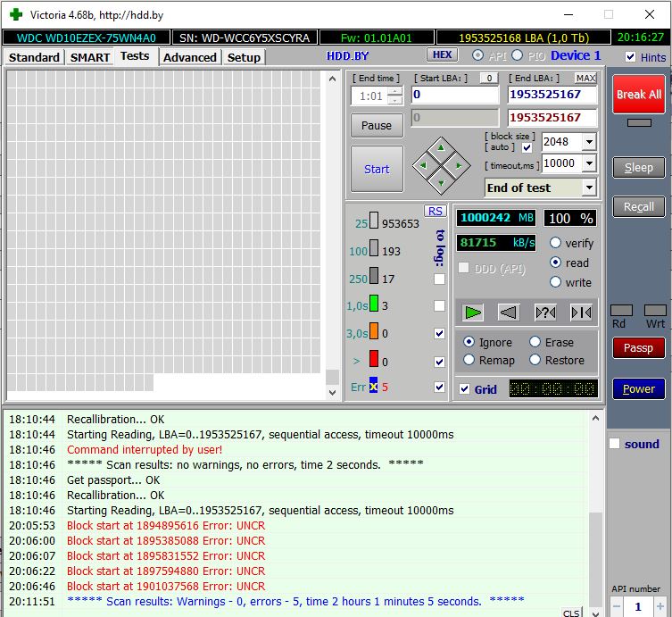Open the End of test dropdown
Image resolution: width=672 pixels, height=617 pixels.
click(x=589, y=188)
